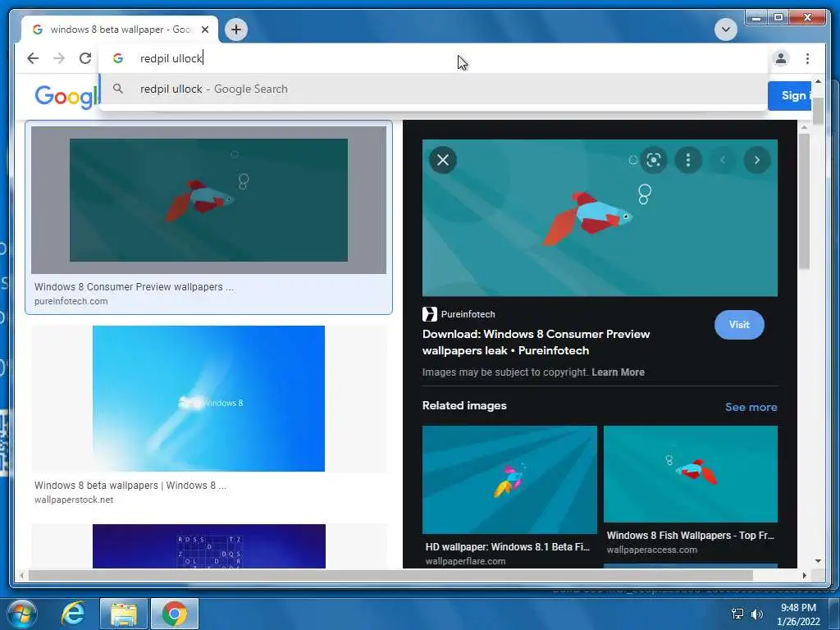The image size is (840, 630).
Task: Click the wallpaperstock.net source text
Action: pos(73,500)
